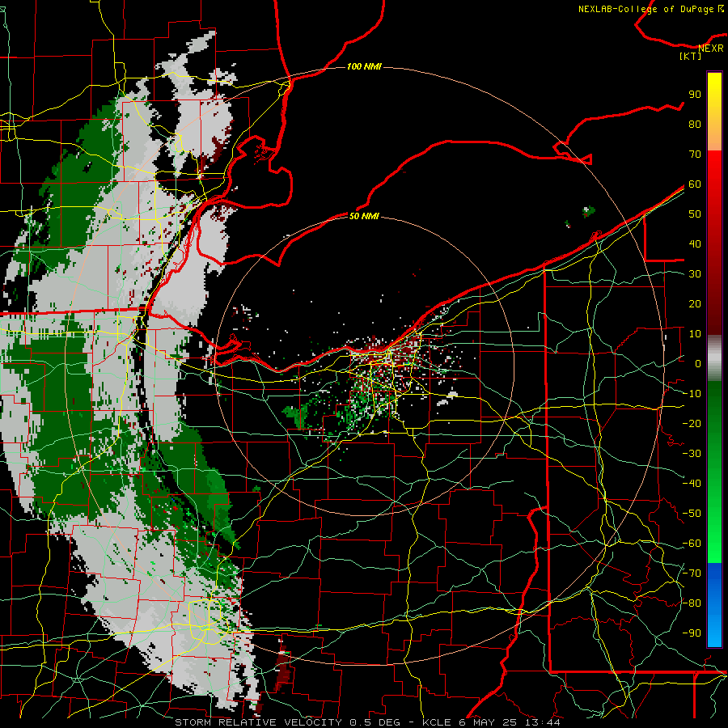This screenshot has height=728, width=728.
Task: Click the 60 value on the velocity scale
Action: [695, 184]
